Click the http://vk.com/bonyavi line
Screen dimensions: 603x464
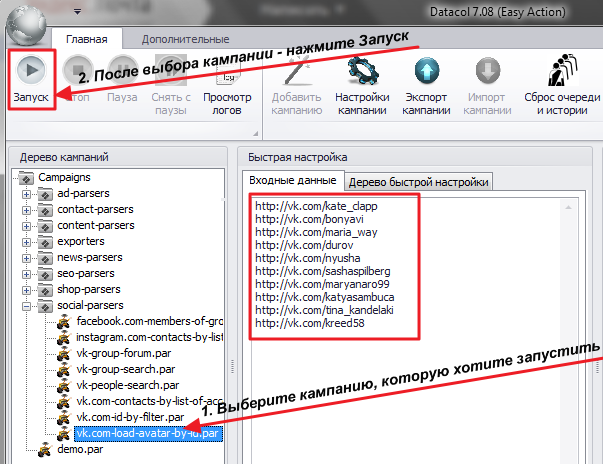click(x=309, y=220)
